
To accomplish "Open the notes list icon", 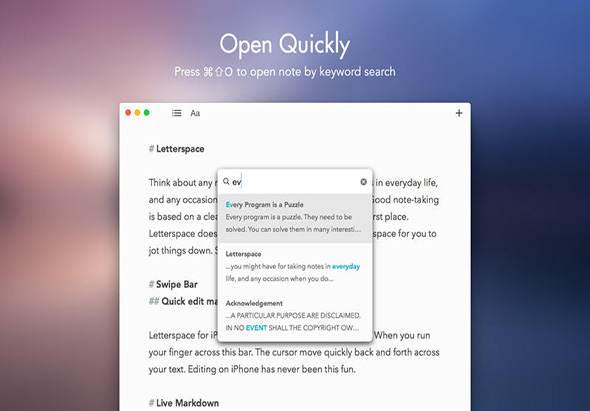I will click(x=176, y=113).
